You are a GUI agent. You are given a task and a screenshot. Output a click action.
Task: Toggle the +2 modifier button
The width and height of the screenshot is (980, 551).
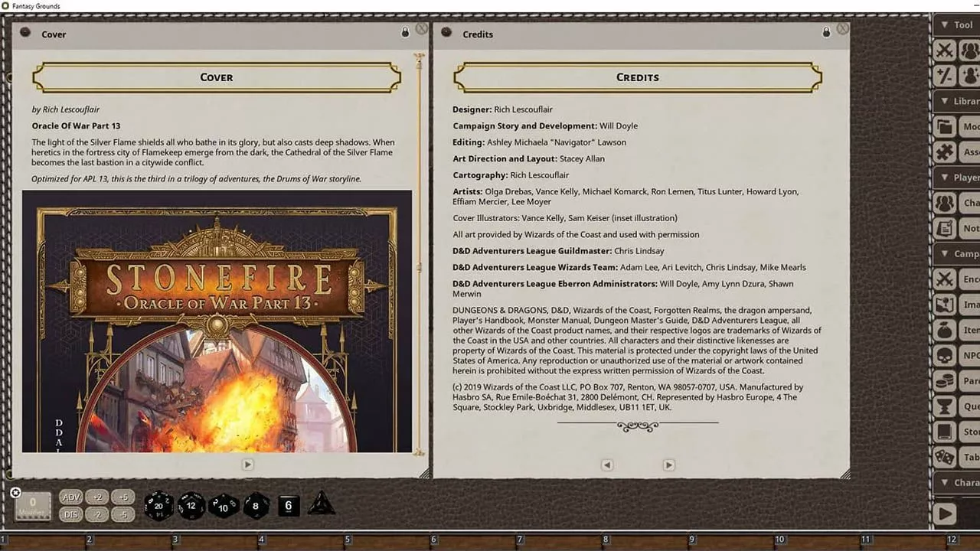pos(97,497)
